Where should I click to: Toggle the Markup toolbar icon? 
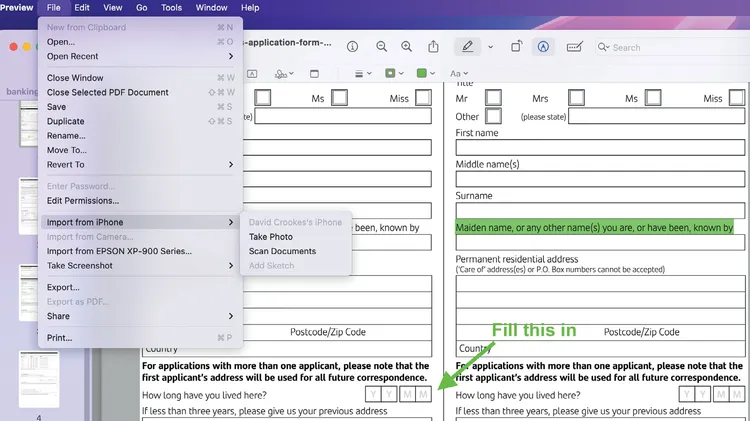(543, 46)
